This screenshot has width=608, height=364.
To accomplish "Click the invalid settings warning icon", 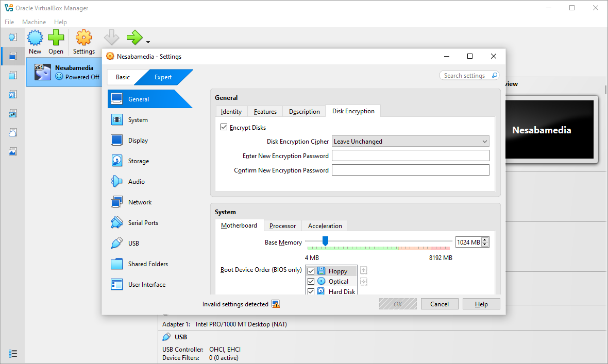I will (x=276, y=304).
